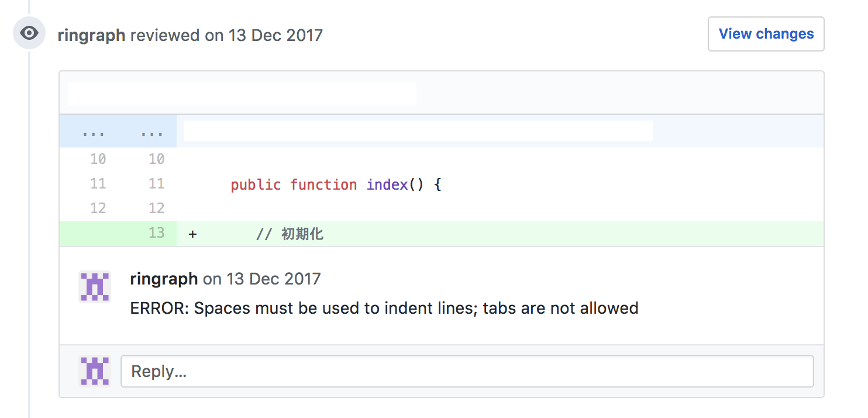868x418 pixels.
Task: Focus the Reply... input field
Action: [467, 371]
